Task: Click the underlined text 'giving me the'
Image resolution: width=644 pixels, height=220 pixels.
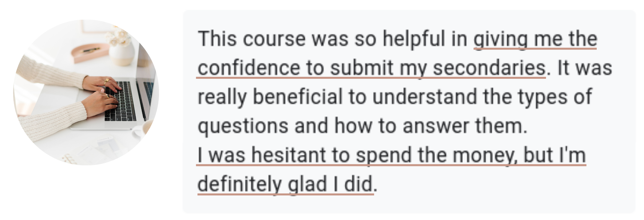Action: (x=535, y=39)
